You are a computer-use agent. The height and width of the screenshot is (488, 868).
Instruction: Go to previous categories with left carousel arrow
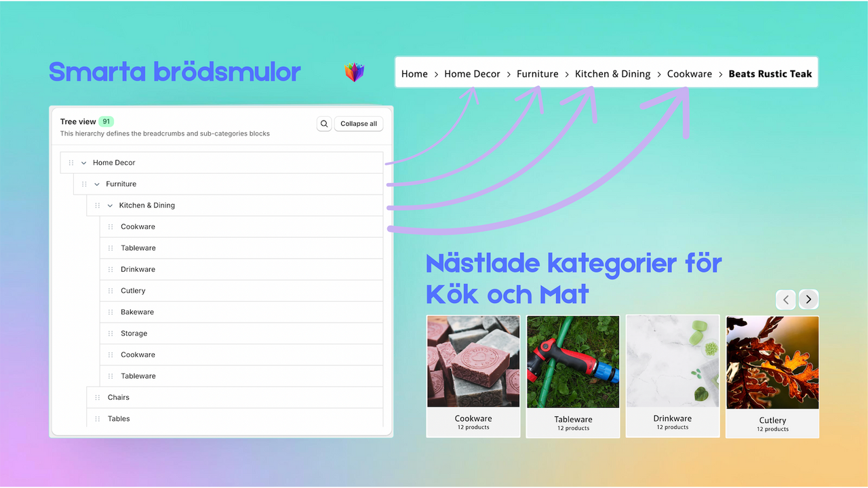click(x=786, y=300)
